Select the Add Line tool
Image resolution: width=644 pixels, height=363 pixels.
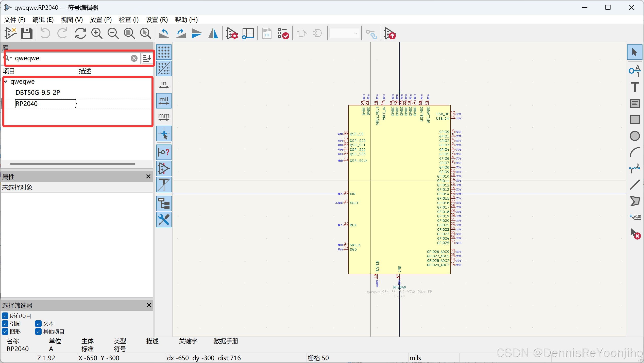pyautogui.click(x=635, y=185)
